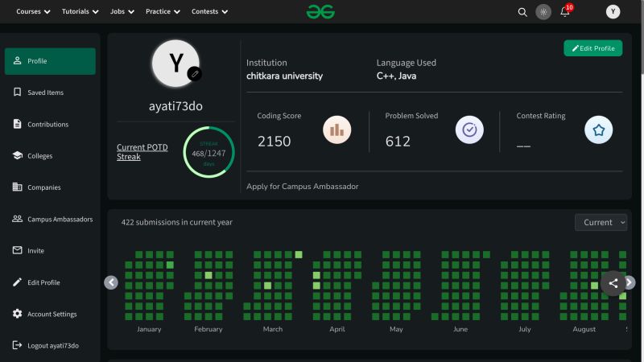Click 422 submissions in current year text
The image size is (644, 362).
(176, 222)
